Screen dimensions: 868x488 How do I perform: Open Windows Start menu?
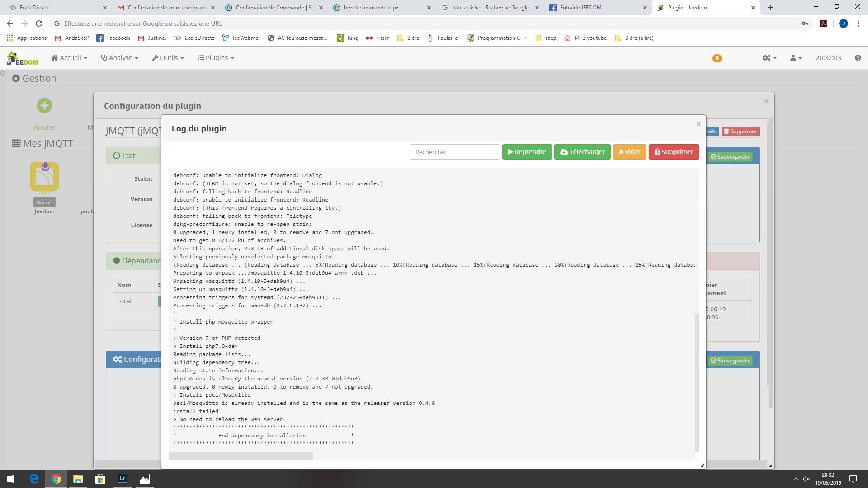(11, 479)
